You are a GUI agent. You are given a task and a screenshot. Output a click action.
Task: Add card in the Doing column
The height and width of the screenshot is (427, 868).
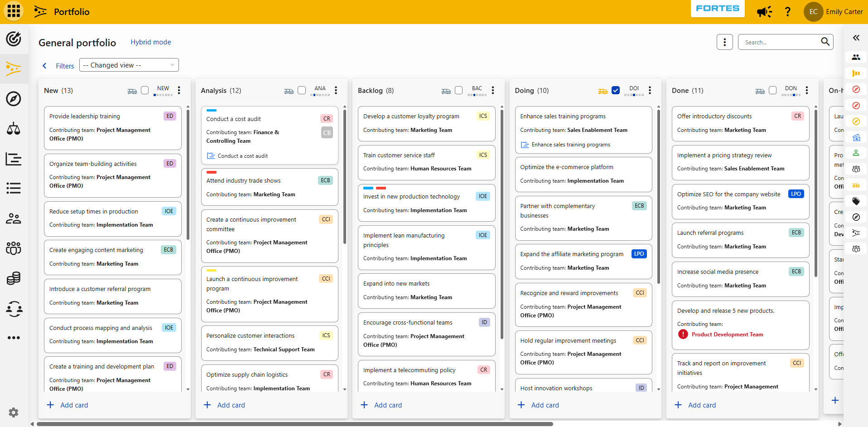[538, 405]
